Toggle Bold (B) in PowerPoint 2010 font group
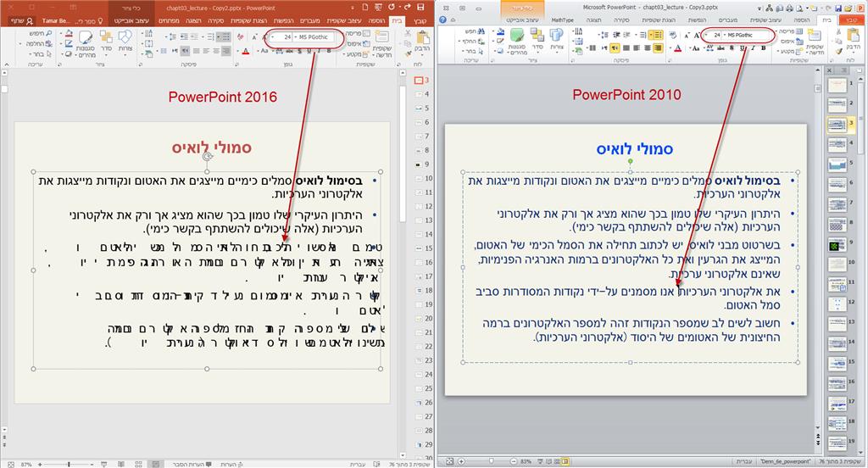Viewport: 868px width, 468px height. click(764, 48)
